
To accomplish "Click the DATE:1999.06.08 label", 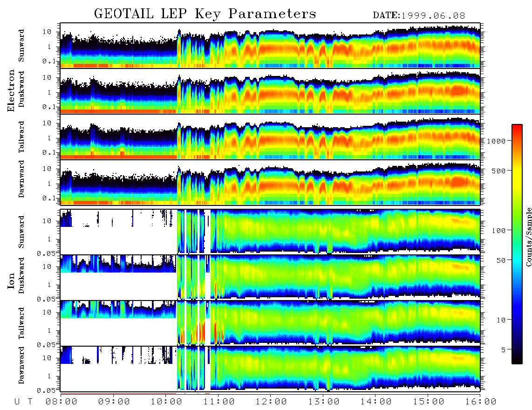I will 419,16.
